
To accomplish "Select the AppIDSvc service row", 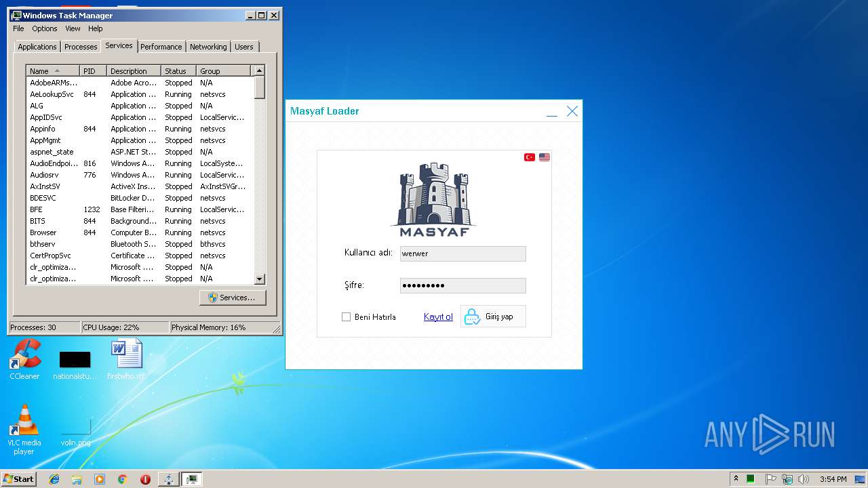I will point(140,117).
